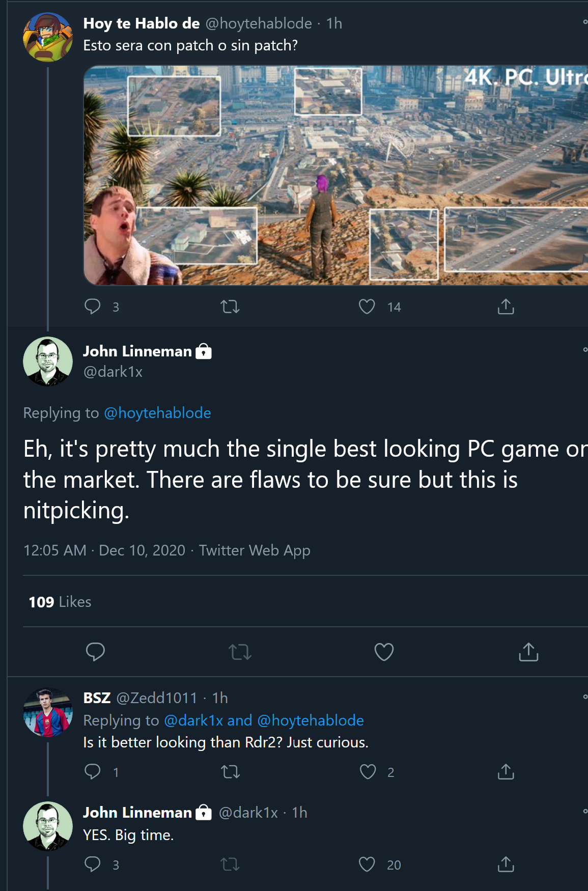Like John Linneman's main tweet

click(384, 652)
